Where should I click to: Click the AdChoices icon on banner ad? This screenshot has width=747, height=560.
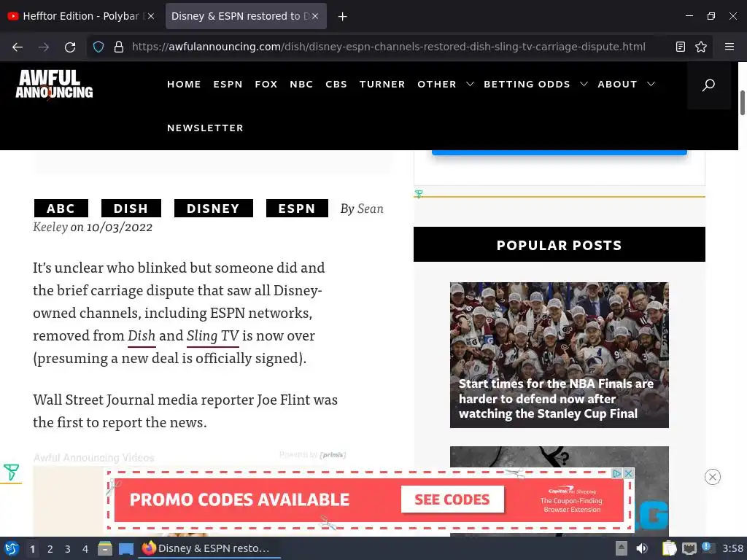(617, 473)
